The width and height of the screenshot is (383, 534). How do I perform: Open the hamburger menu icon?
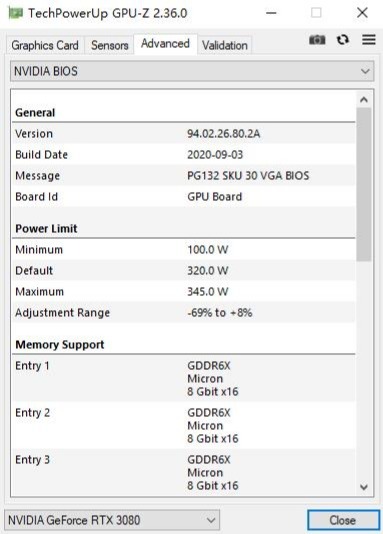click(x=369, y=40)
